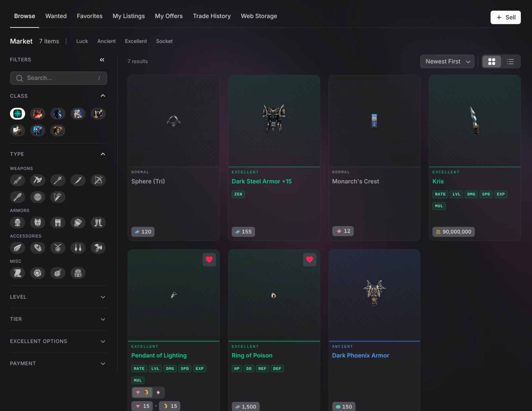This screenshot has width=532, height=411.
Task: Unfavorite the Pendant of Lighting listing
Action: tap(209, 259)
